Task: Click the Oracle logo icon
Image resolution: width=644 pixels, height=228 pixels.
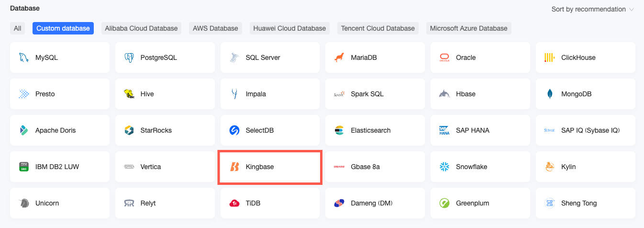Action: coord(444,57)
